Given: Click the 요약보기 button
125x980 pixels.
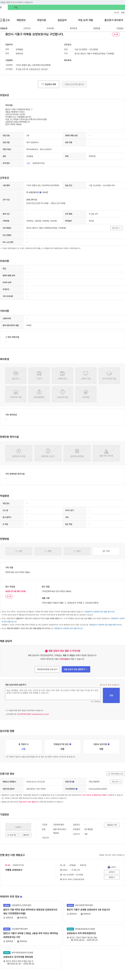Looking at the screenshot, I should click(x=112, y=872).
